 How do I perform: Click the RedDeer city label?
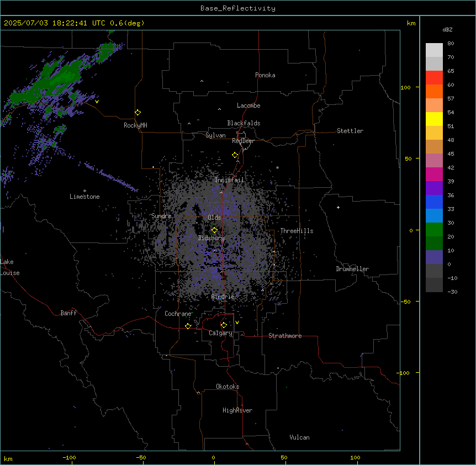(243, 141)
